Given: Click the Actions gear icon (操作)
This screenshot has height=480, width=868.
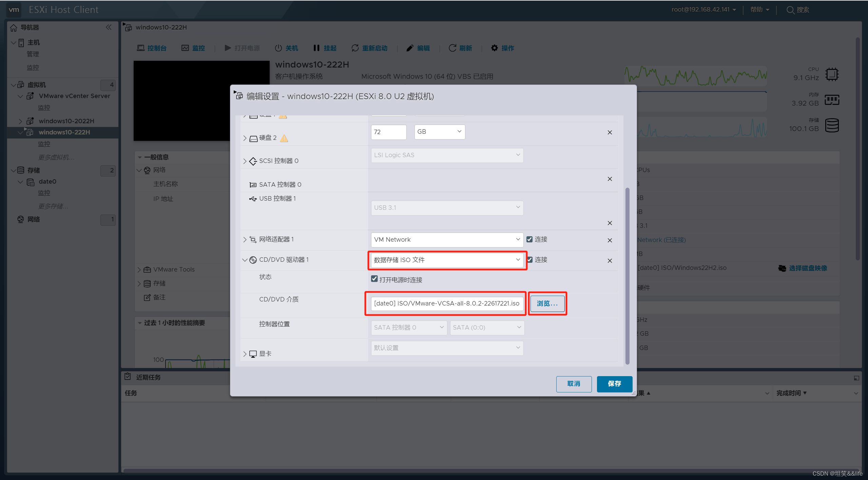Looking at the screenshot, I should click(494, 48).
